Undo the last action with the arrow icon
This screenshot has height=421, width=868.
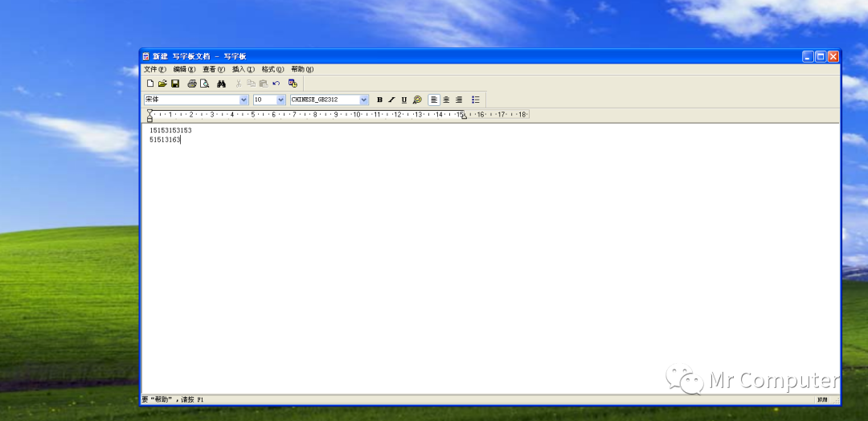(x=276, y=84)
